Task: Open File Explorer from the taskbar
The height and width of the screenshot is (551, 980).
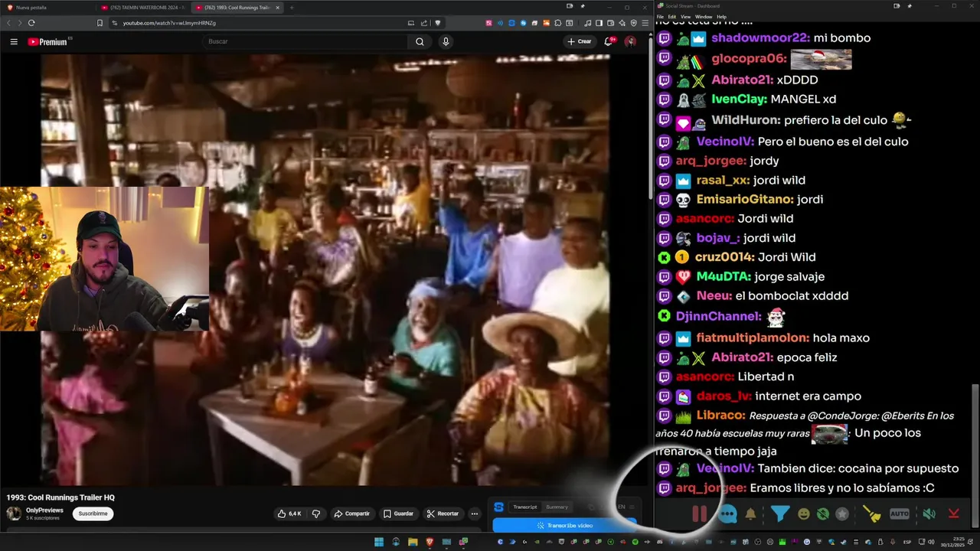Action: 413,542
